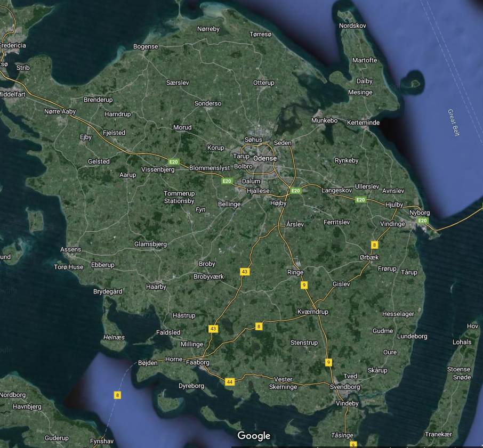Image resolution: width=483 pixels, height=448 pixels.
Task: Select the Kerteminde place label
Action: pos(363,123)
